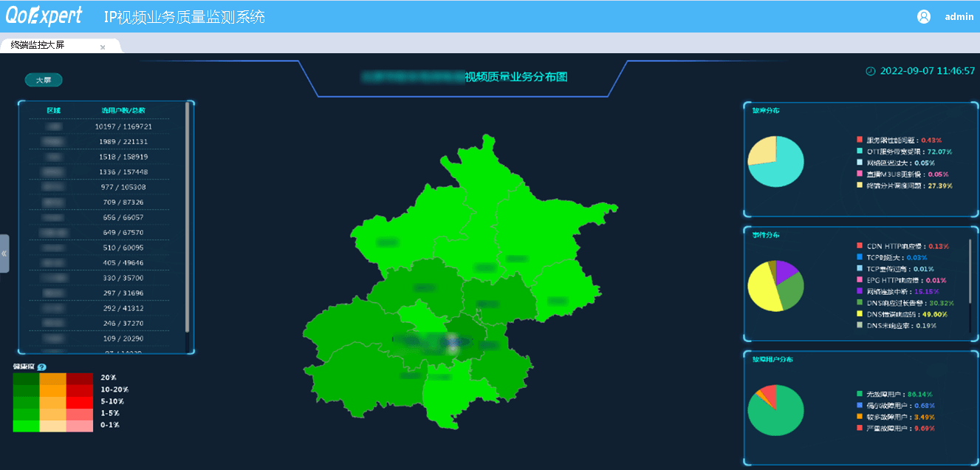Click the admin username text

[x=958, y=16]
